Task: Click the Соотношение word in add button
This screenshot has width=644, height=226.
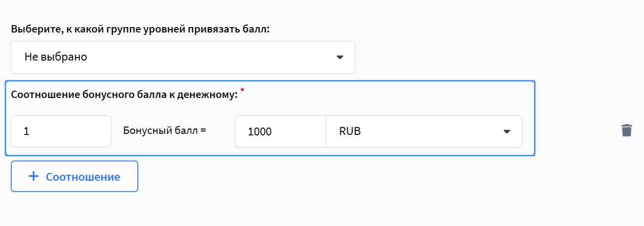Action: coord(83,177)
